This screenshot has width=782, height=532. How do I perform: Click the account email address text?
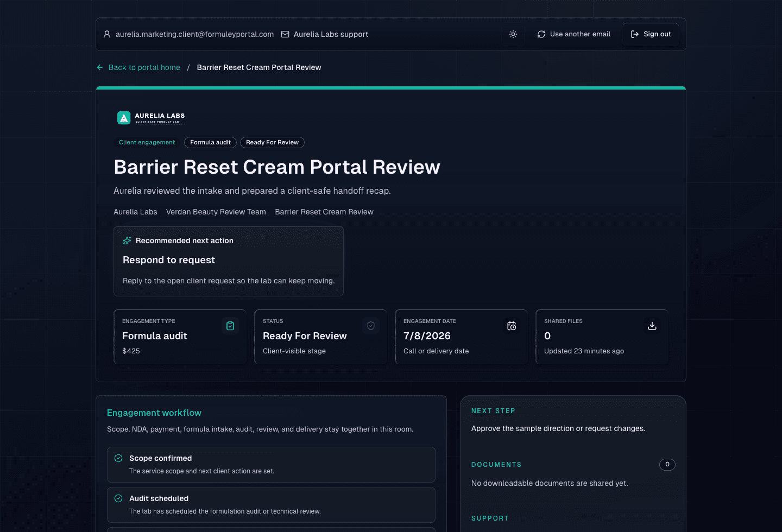tap(194, 34)
